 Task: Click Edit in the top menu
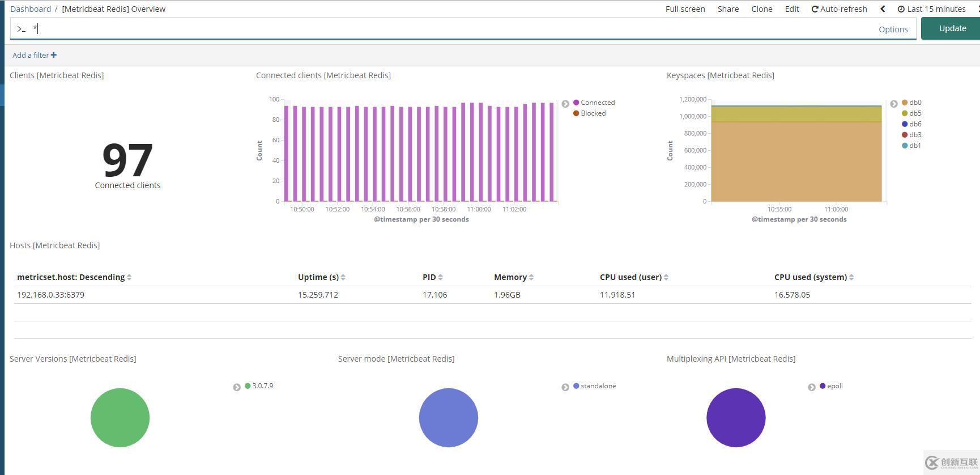pyautogui.click(x=792, y=9)
